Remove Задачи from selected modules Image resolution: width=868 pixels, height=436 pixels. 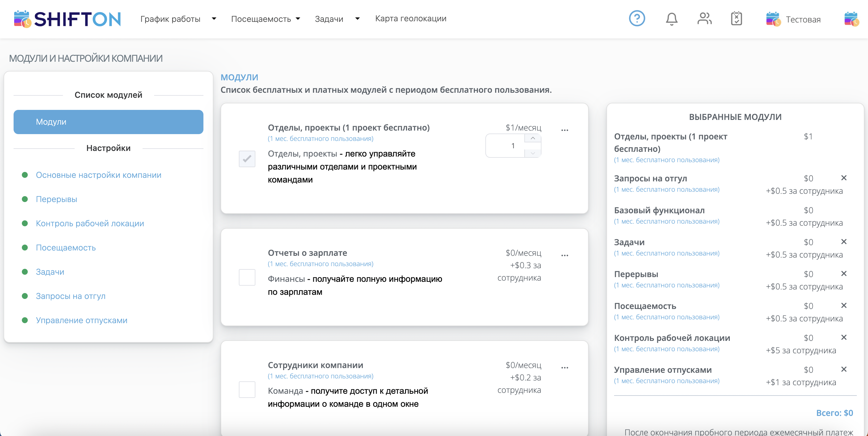click(x=844, y=242)
